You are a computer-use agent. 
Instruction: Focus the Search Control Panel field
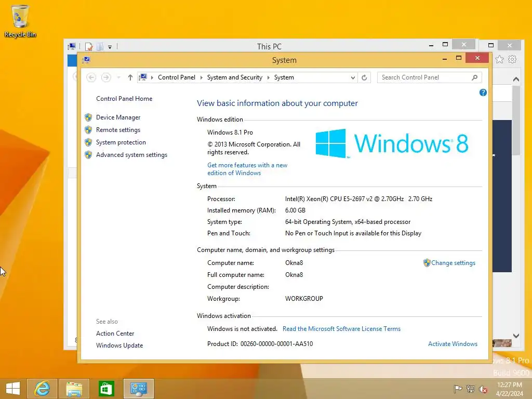(430, 77)
